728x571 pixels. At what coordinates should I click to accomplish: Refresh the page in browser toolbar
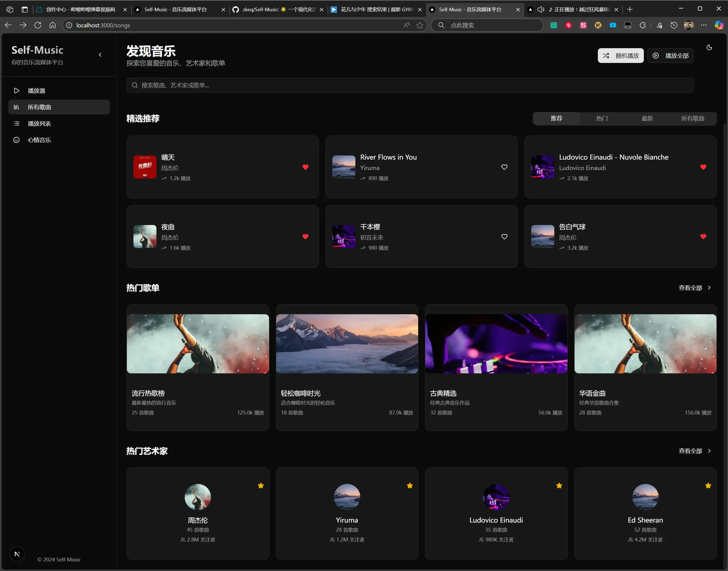pos(38,25)
